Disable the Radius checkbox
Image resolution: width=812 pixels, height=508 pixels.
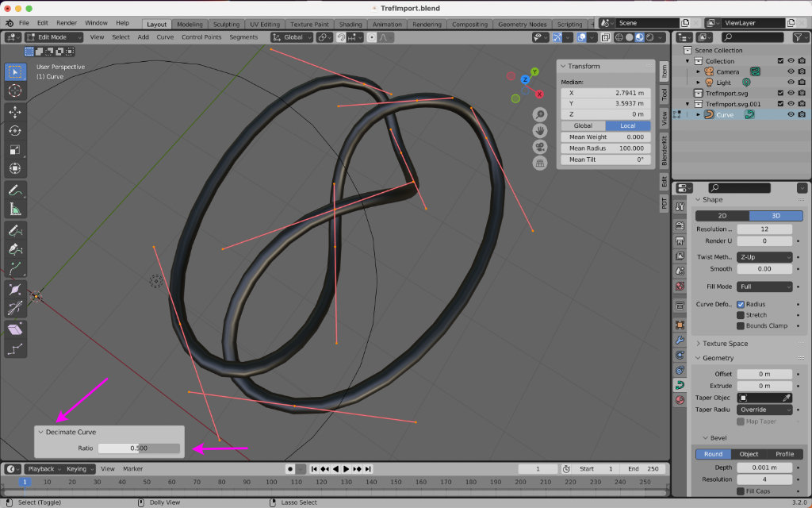click(x=741, y=304)
